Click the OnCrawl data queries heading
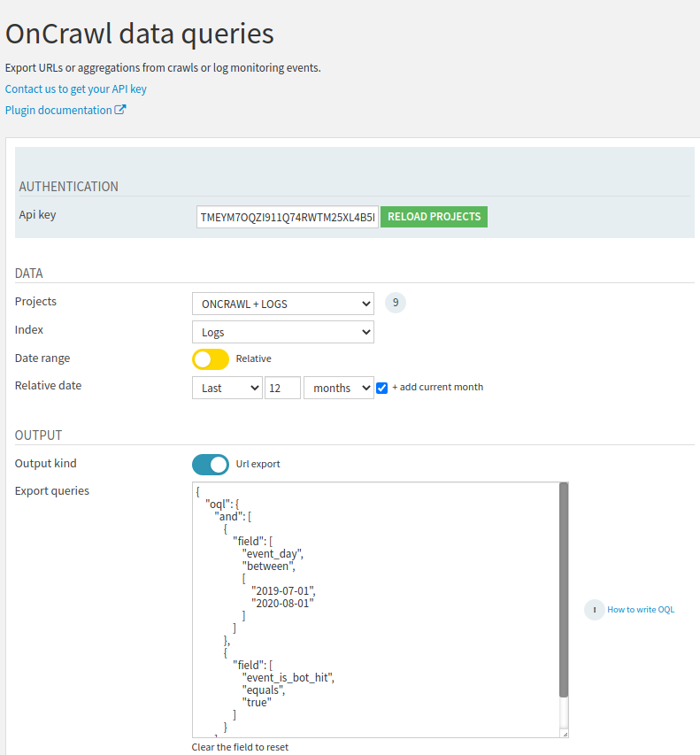 click(x=140, y=35)
